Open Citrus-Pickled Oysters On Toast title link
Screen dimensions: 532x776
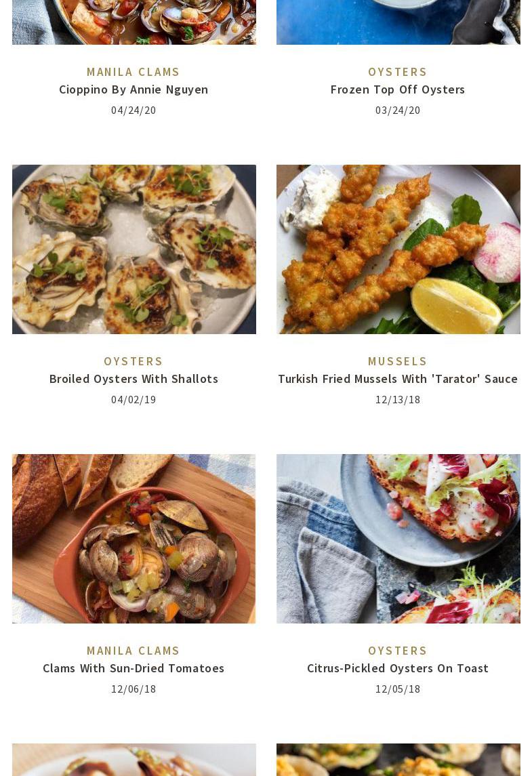click(398, 668)
